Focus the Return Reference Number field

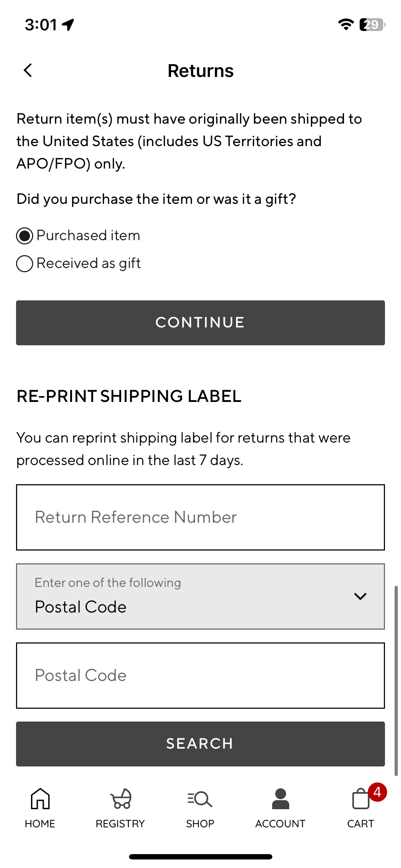click(x=200, y=517)
